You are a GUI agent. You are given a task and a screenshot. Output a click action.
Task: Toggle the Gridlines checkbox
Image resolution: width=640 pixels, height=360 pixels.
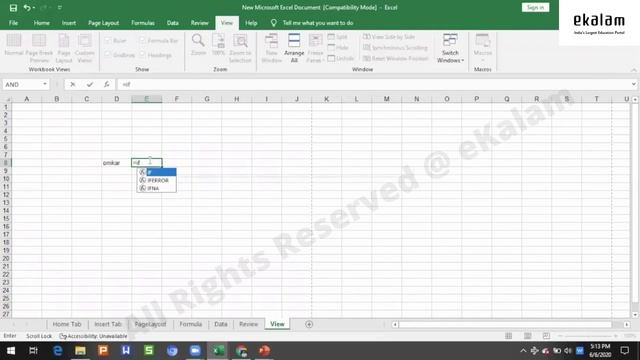pyautogui.click(x=120, y=55)
